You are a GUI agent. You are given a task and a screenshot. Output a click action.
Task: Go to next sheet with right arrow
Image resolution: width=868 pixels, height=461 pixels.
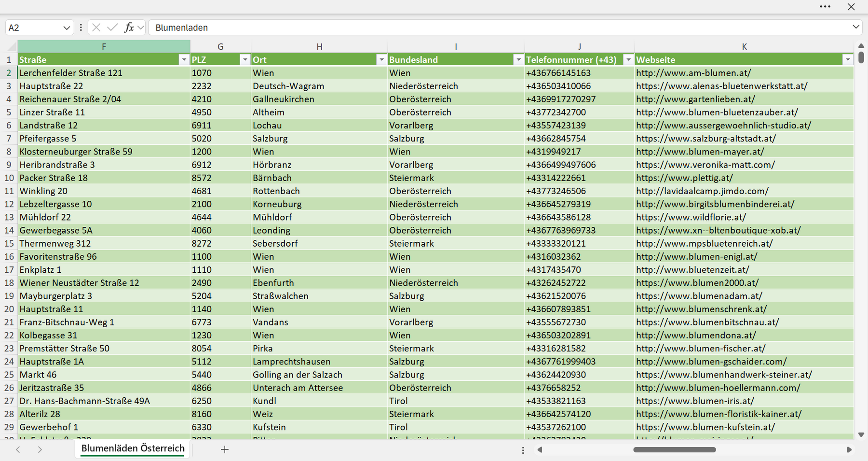click(40, 449)
